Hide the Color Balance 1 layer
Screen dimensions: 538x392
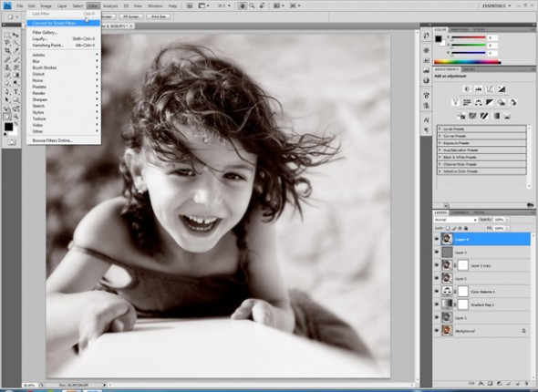437,292
